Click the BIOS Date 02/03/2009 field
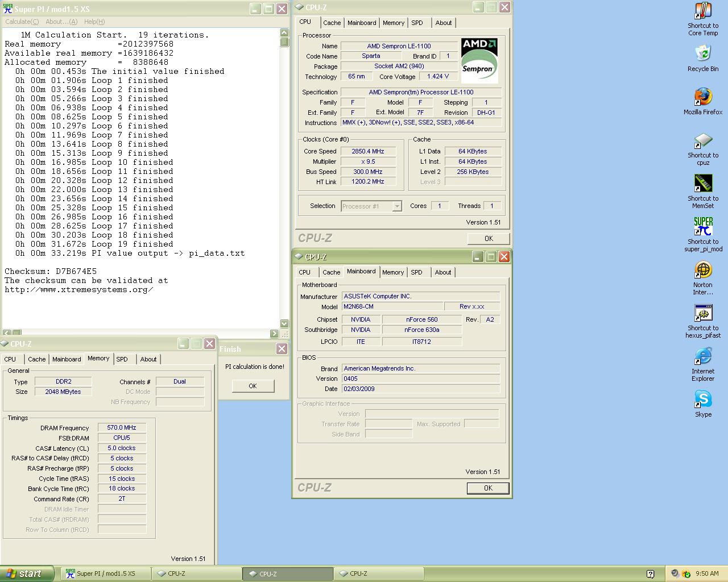The image size is (728, 582). coord(421,389)
